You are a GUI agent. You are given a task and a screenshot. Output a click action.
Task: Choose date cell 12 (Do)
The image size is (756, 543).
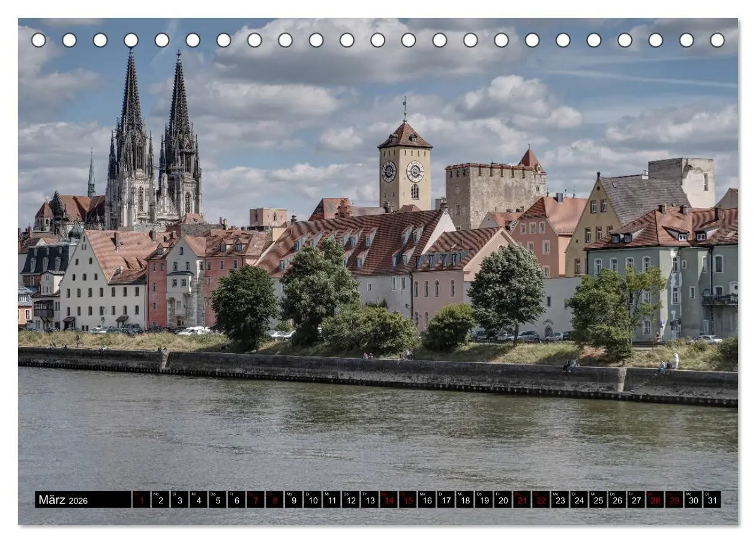coord(350,500)
